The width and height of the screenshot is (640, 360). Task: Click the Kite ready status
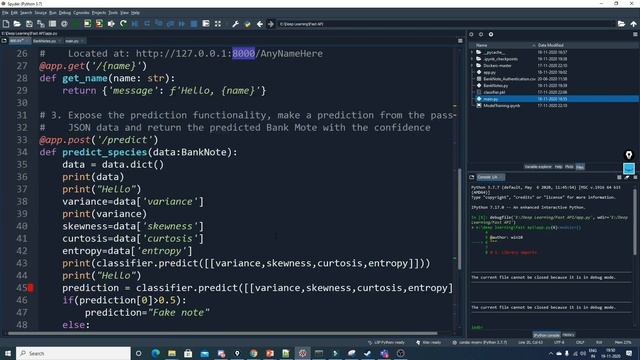point(429,342)
